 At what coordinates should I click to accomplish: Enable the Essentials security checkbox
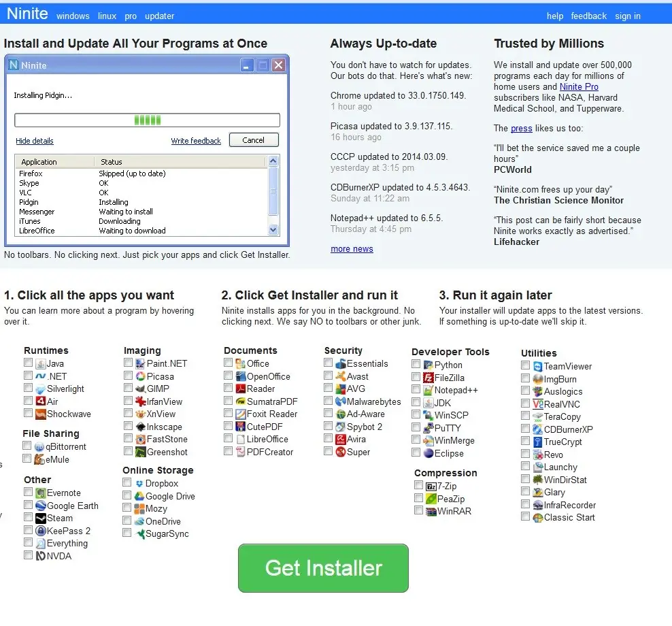[x=329, y=363]
